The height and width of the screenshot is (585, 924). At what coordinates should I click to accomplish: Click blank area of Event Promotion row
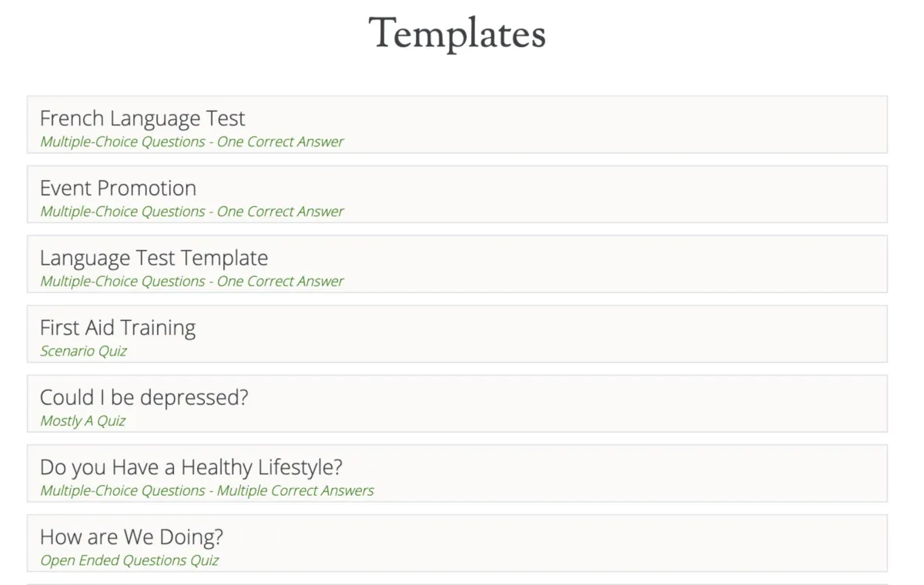616,195
